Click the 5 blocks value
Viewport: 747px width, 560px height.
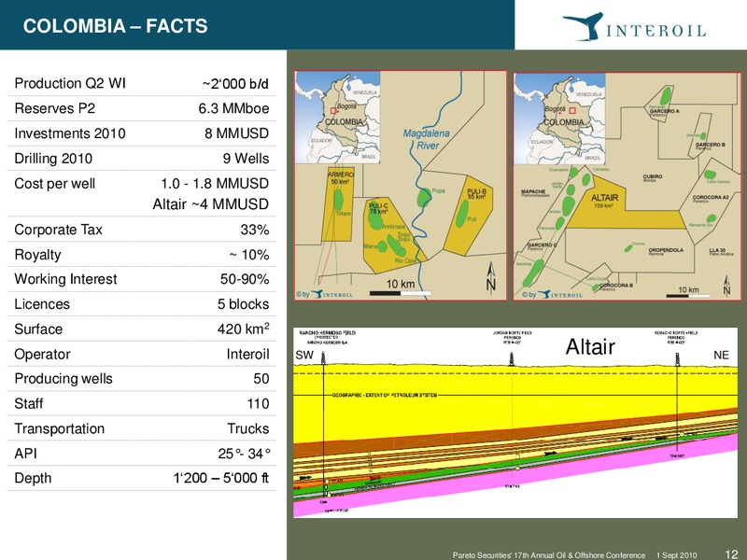244,304
